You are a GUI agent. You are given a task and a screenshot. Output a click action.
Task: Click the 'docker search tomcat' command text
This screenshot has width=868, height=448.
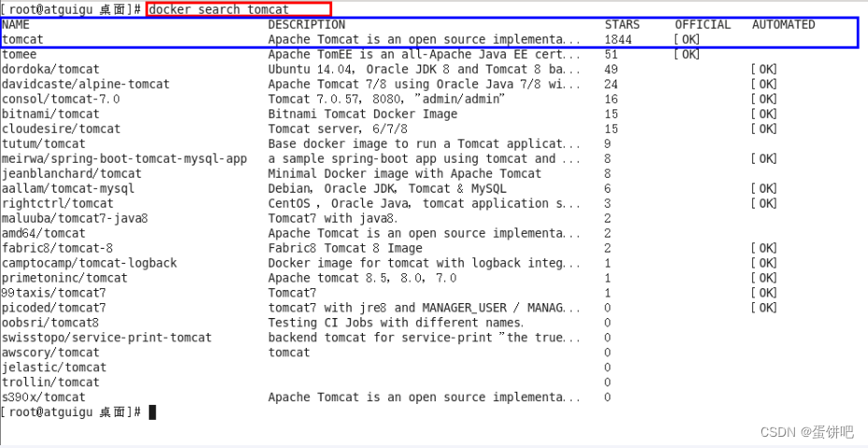coord(219,10)
